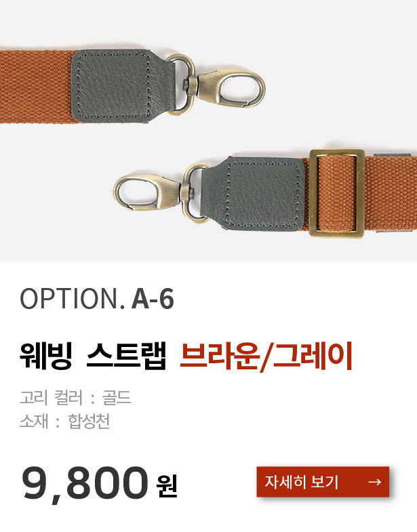The height and width of the screenshot is (532, 417).
Task: Click the A-6 option code
Action: pos(153,299)
